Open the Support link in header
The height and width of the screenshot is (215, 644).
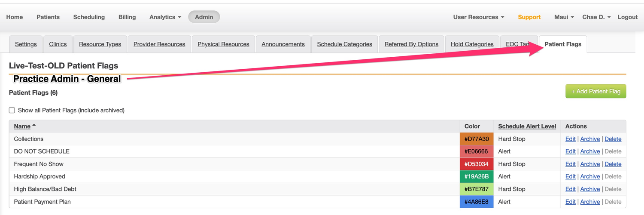coord(529,17)
